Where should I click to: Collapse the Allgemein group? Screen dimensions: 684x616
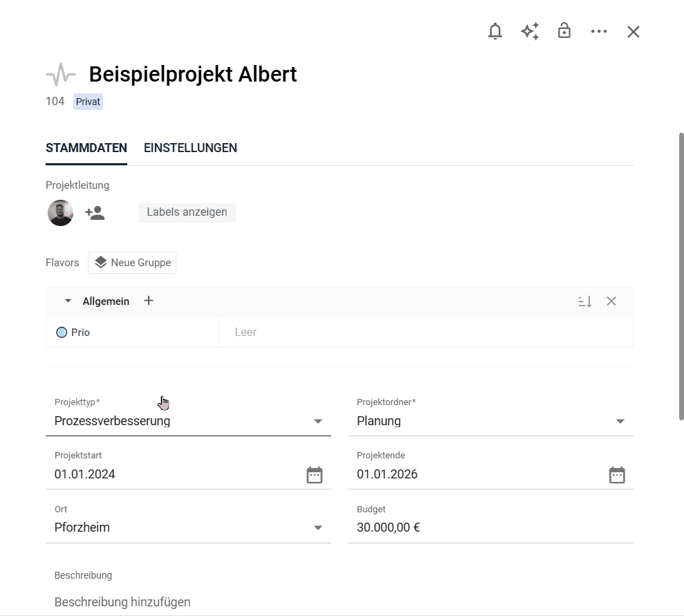(68, 301)
